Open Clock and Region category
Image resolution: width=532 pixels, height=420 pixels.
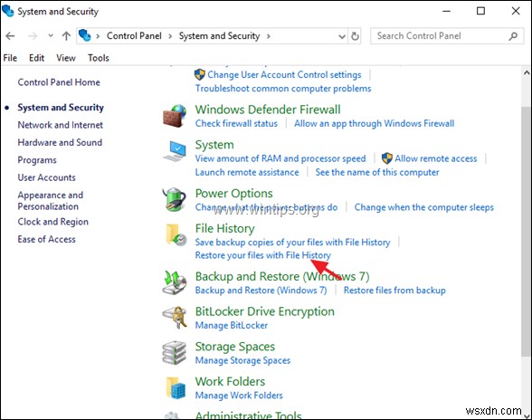[52, 222]
